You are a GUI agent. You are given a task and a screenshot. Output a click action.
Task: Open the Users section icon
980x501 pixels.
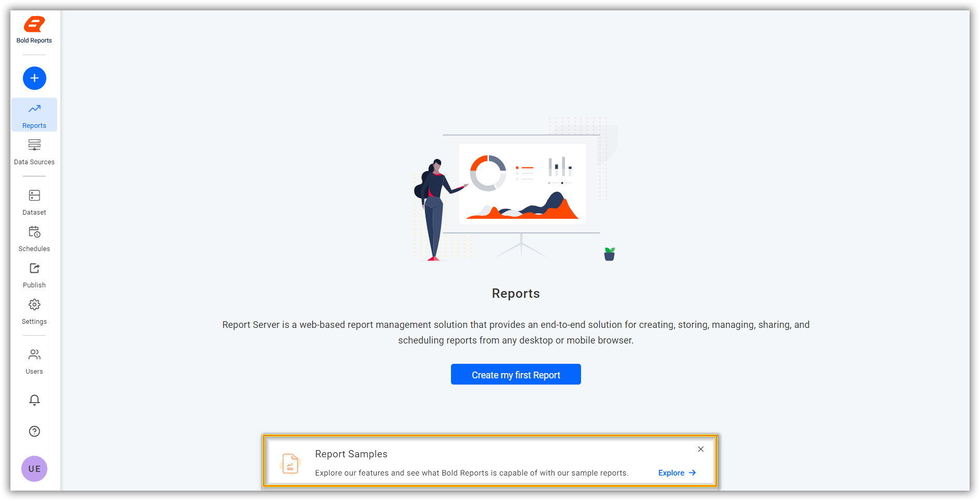[34, 354]
